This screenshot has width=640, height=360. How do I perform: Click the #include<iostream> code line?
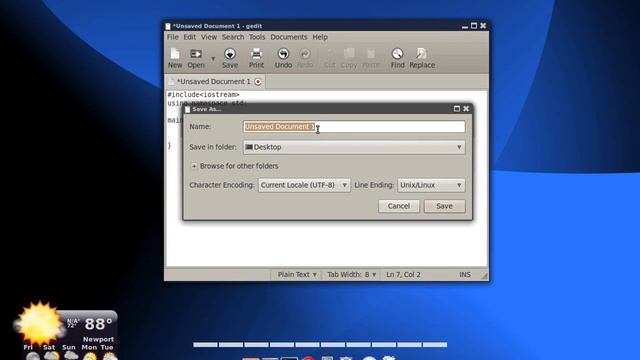203,95
